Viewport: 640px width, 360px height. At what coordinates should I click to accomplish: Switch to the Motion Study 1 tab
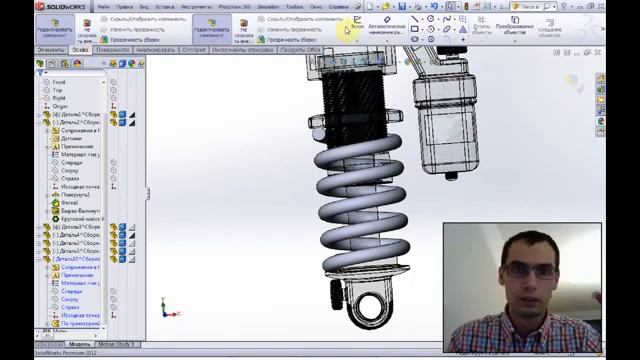click(x=116, y=344)
